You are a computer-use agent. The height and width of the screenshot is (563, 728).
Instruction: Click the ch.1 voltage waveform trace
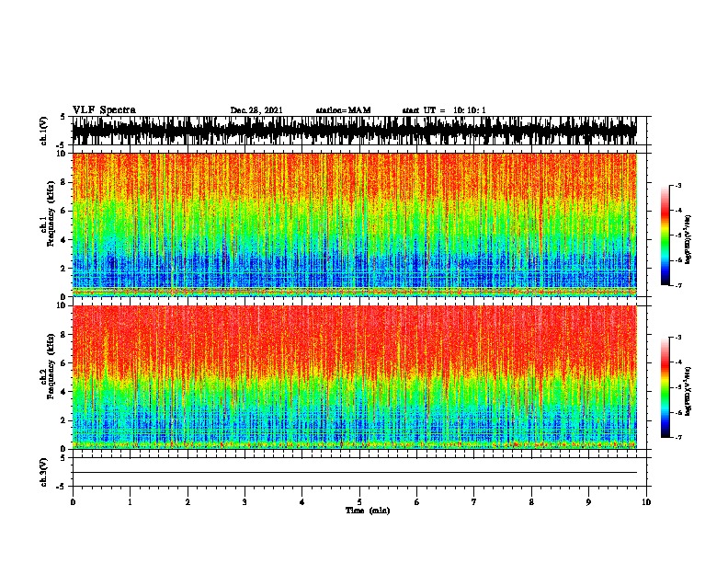pos(354,131)
